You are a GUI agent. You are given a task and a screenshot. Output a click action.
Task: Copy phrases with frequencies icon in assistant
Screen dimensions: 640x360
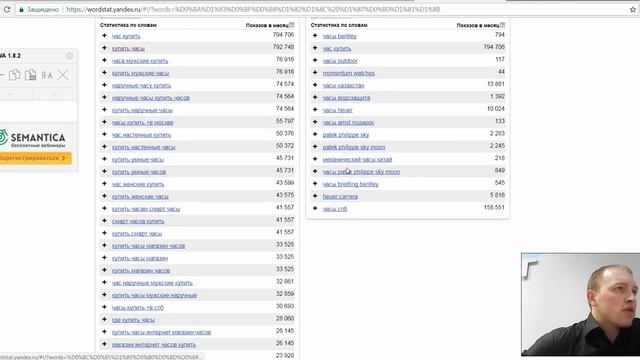pyautogui.click(x=31, y=75)
